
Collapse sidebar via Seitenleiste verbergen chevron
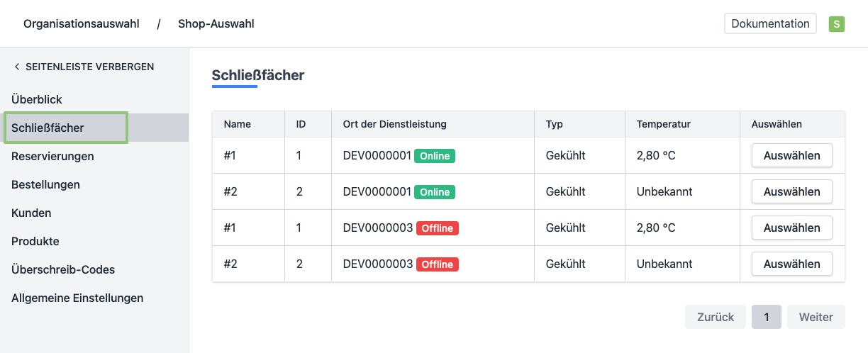tap(17, 67)
